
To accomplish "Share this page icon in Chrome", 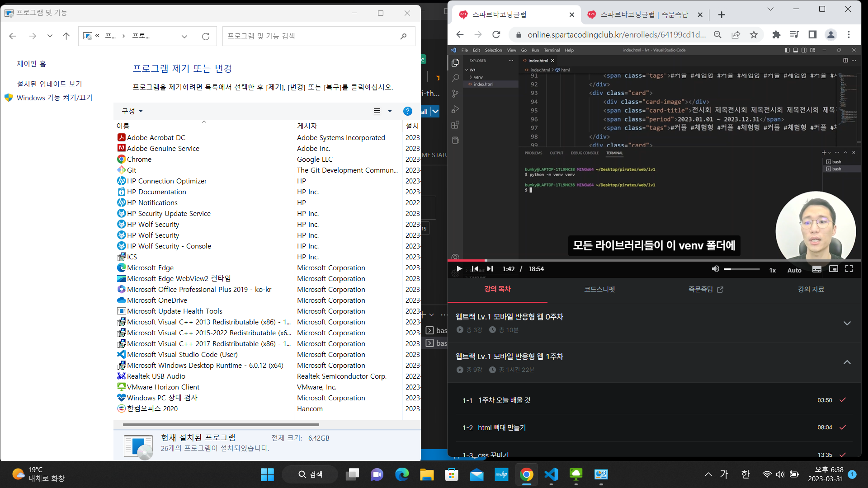I will tap(736, 35).
